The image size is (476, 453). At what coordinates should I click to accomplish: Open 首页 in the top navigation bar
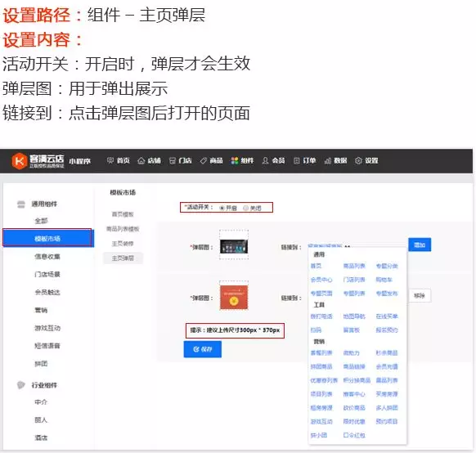(119, 160)
